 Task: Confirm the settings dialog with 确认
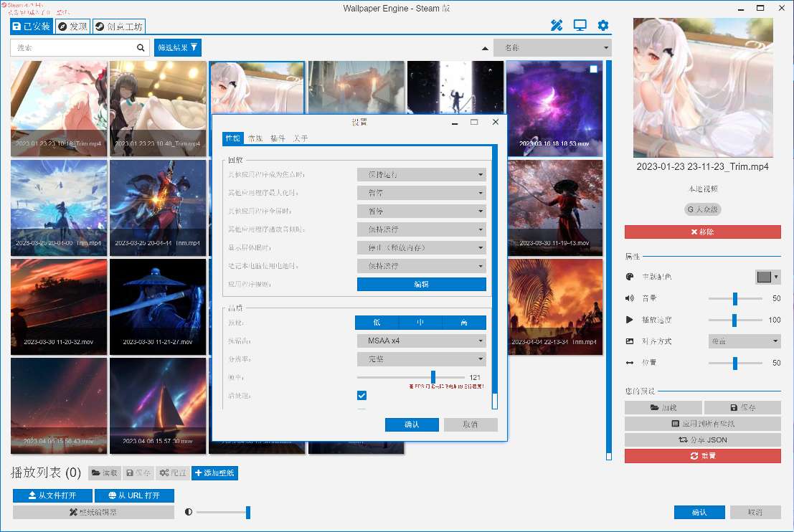click(412, 424)
